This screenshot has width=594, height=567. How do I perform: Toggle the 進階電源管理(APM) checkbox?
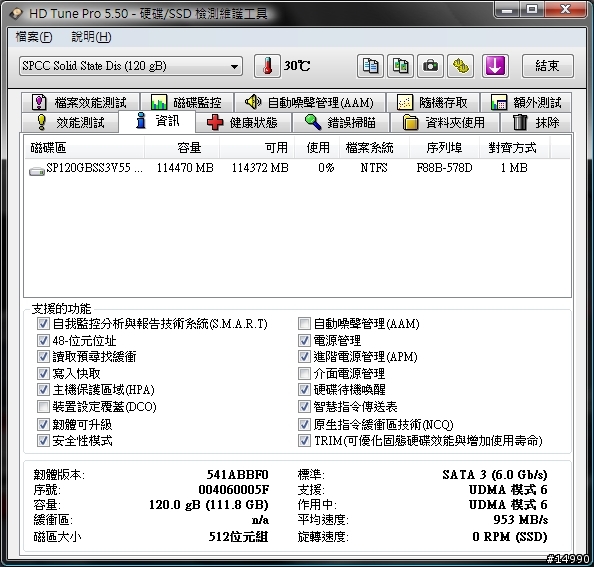point(304,356)
